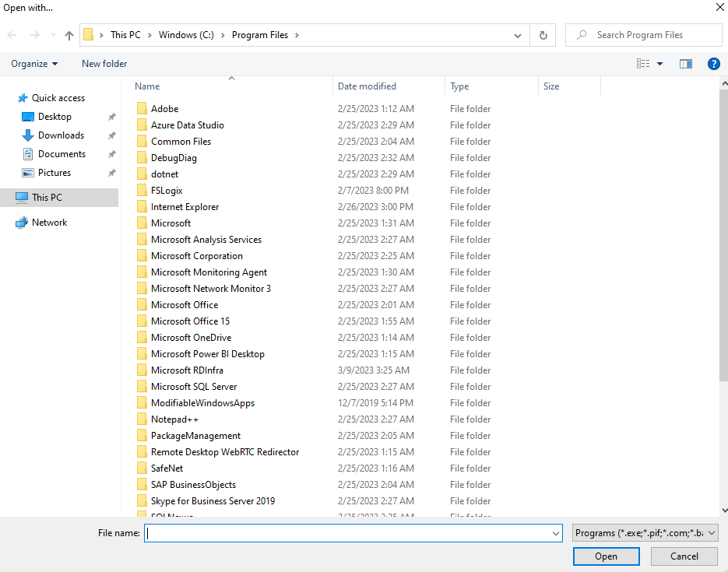Viewport: 728px width, 572px height.
Task: Select Microsoft Power BI Desktop folder name
Action: [208, 354]
